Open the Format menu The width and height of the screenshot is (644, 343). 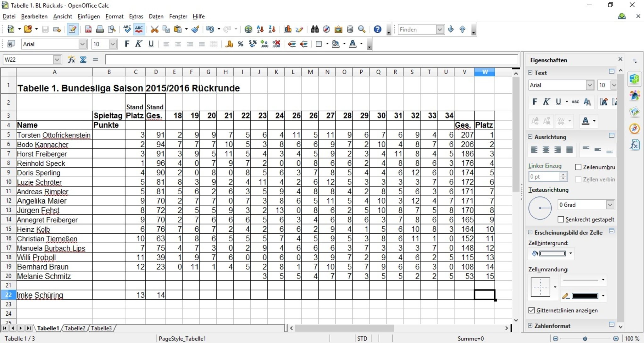[x=114, y=16]
